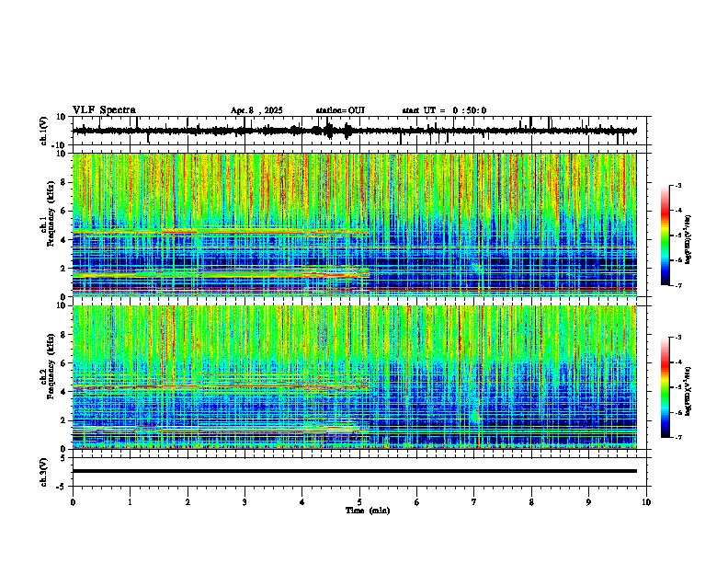Click the "VLF Spectra" plot title
The image size is (728, 563).
click(x=104, y=110)
